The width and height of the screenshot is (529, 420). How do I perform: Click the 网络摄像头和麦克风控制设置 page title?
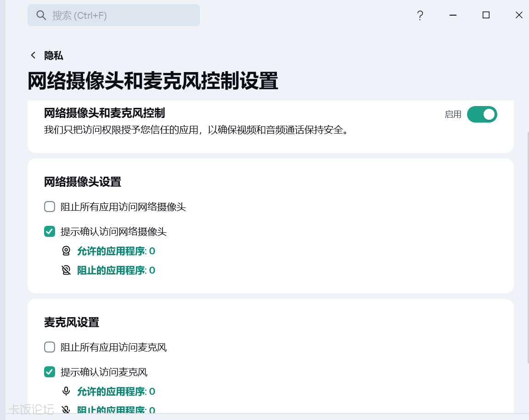click(x=153, y=81)
